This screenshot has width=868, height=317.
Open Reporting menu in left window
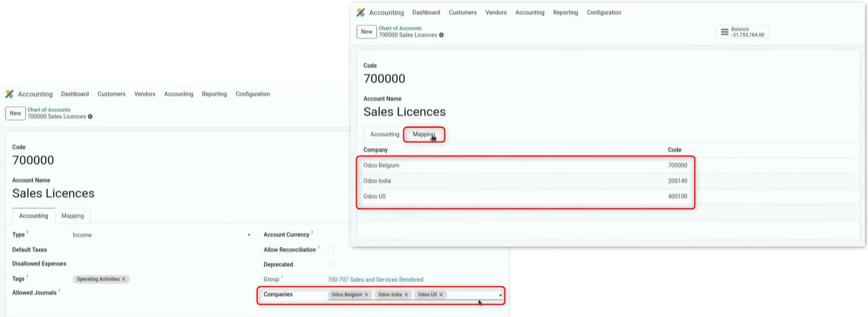(215, 94)
